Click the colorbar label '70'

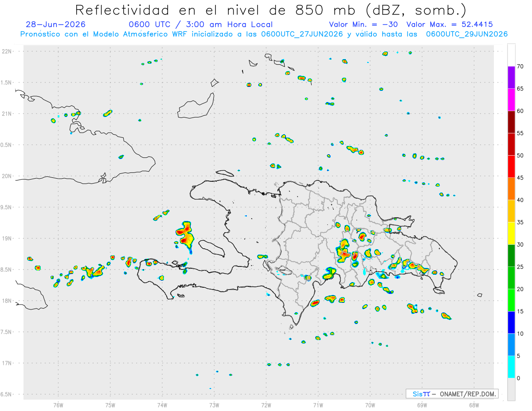coord(521,67)
